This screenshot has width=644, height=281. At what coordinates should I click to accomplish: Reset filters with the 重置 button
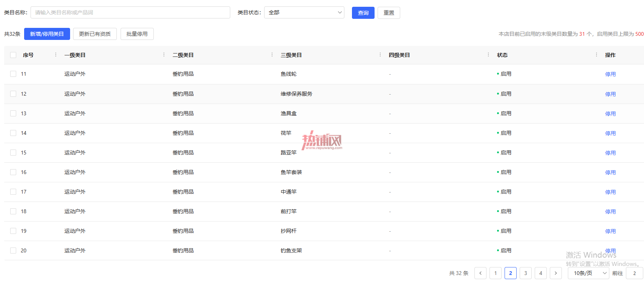[389, 13]
